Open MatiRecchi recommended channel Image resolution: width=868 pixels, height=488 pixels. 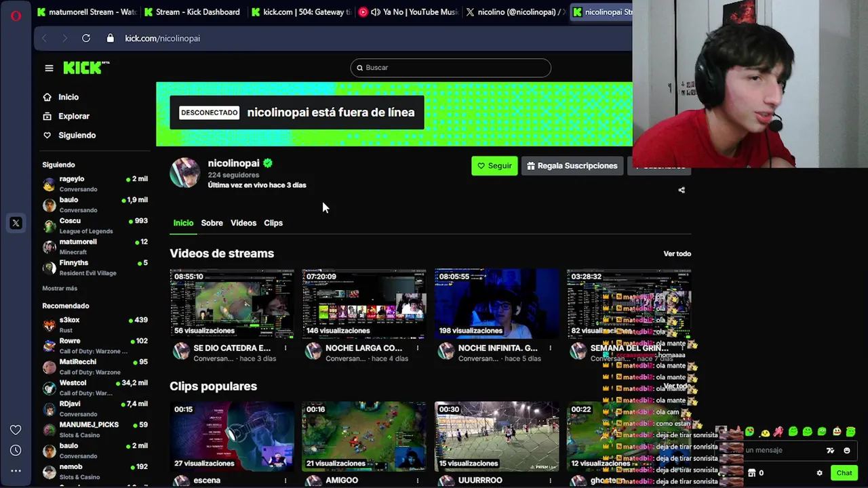95,366
